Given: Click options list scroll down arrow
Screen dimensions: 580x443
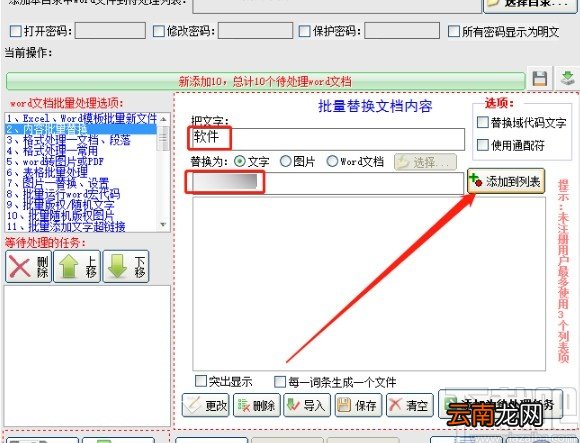Looking at the screenshot, I should [x=163, y=224].
